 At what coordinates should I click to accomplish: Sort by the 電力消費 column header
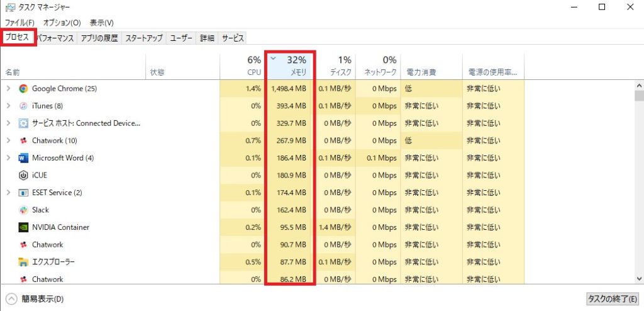coord(431,66)
